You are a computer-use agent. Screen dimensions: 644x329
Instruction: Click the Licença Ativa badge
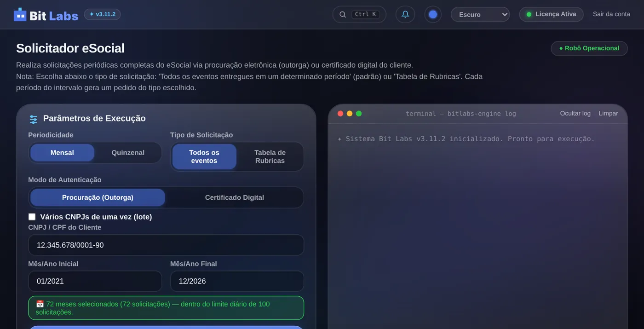coord(551,14)
